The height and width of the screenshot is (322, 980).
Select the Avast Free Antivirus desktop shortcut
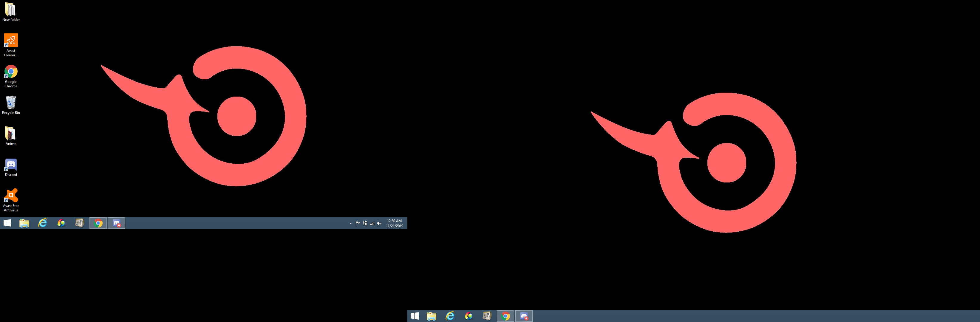[x=11, y=200]
